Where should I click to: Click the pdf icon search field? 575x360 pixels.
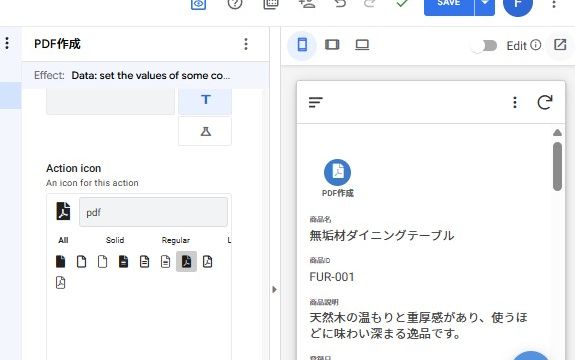pyautogui.click(x=153, y=212)
